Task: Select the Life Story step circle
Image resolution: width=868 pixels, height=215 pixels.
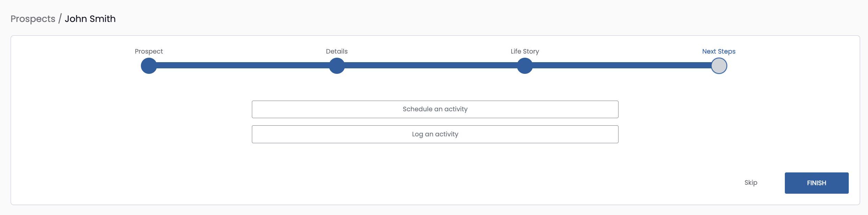Action: [x=525, y=66]
